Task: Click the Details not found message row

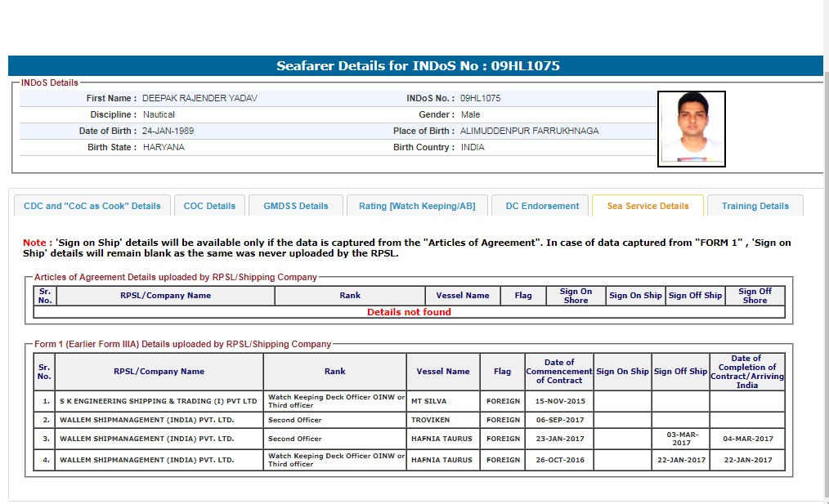Action: pyautogui.click(x=409, y=312)
